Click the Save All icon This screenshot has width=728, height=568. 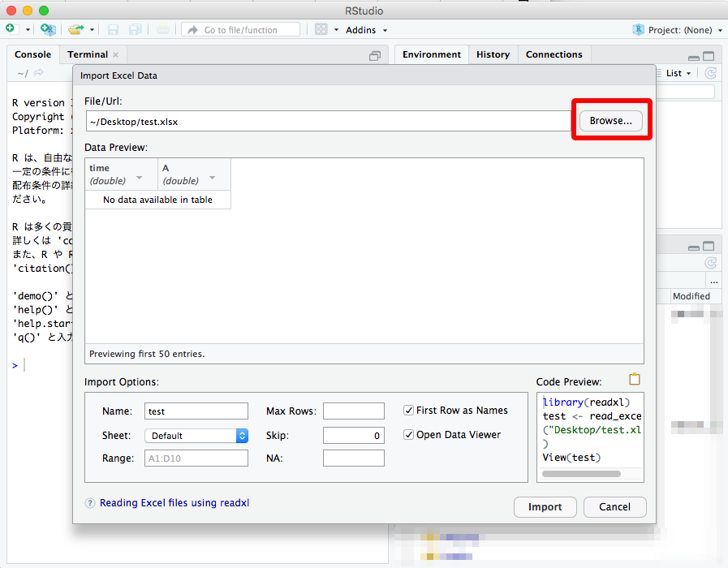pos(135,30)
